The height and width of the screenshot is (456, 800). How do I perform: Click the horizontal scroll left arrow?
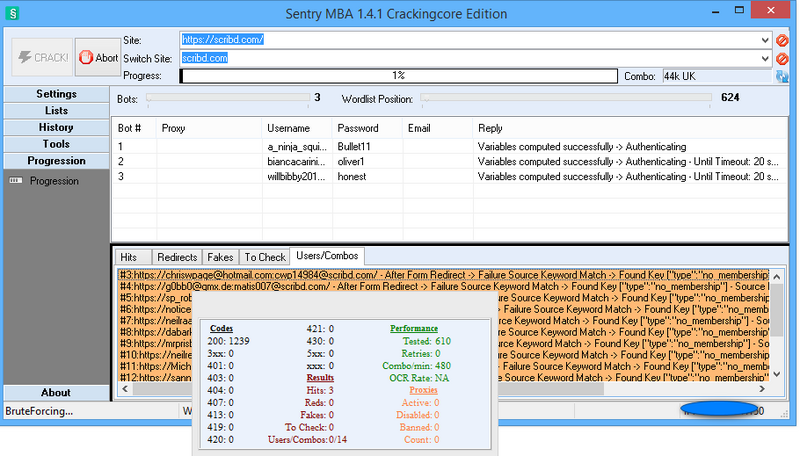(x=126, y=389)
